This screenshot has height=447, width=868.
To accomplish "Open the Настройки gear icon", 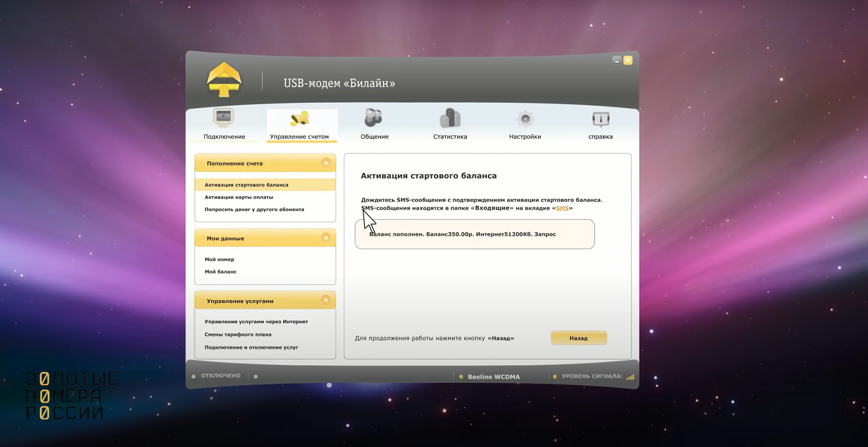I will [525, 119].
